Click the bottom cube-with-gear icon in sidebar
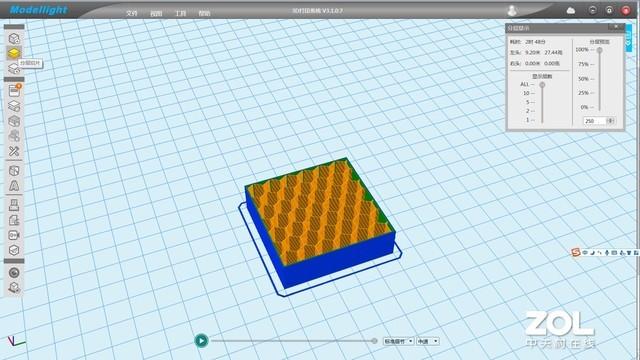This screenshot has height=360, width=640. click(14, 288)
